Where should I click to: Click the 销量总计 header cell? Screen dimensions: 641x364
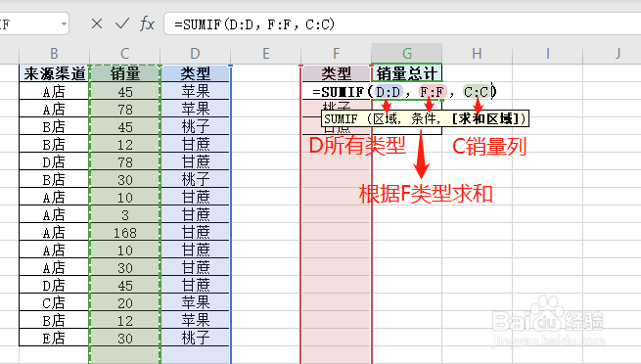(407, 73)
